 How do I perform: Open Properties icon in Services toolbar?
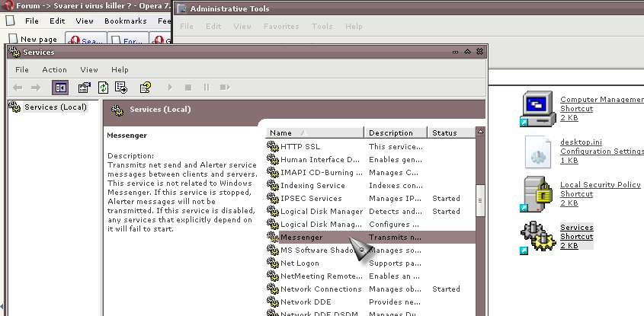(x=84, y=88)
